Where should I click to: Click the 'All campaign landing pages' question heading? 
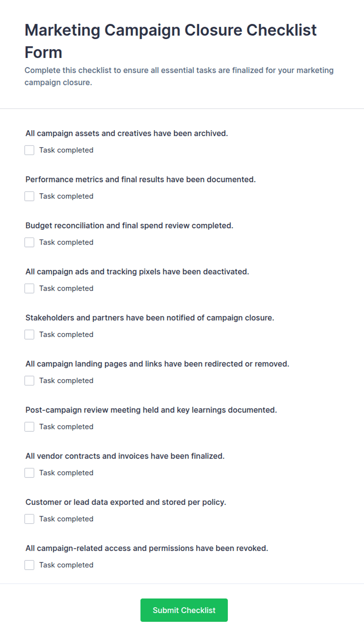pos(157,364)
